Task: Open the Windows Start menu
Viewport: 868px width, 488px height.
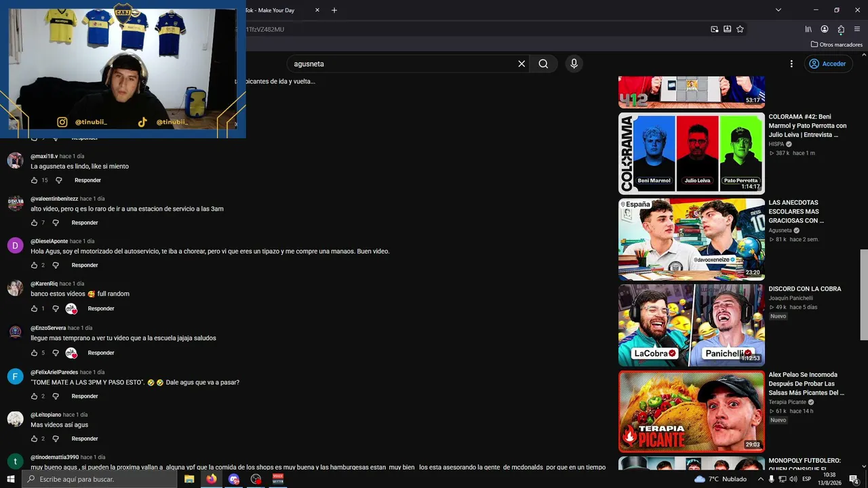Action: [x=10, y=479]
